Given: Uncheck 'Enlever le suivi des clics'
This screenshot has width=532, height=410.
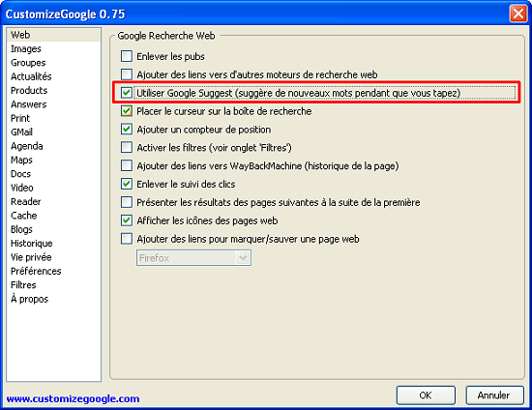Looking at the screenshot, I should pyautogui.click(x=127, y=184).
